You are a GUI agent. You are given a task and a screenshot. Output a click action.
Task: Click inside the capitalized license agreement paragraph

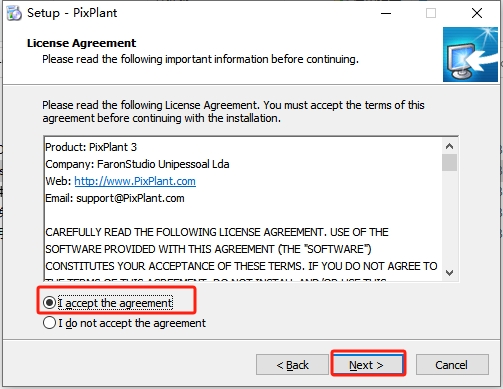(x=241, y=249)
